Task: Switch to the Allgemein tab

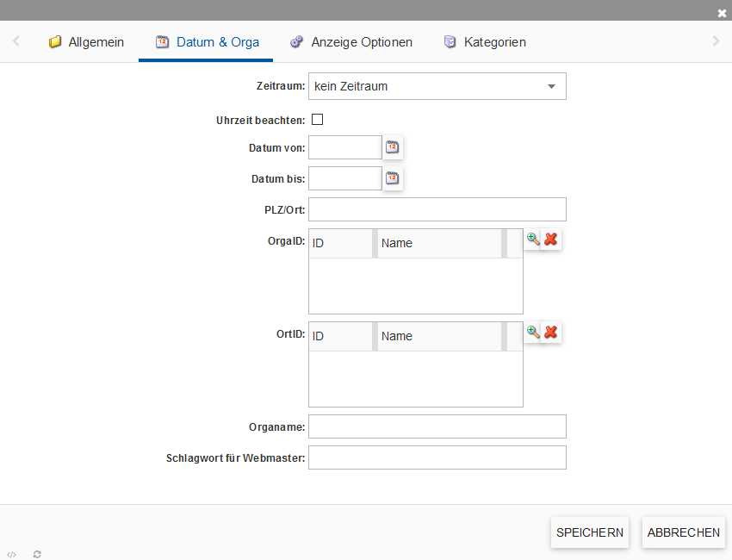Action: (x=86, y=41)
